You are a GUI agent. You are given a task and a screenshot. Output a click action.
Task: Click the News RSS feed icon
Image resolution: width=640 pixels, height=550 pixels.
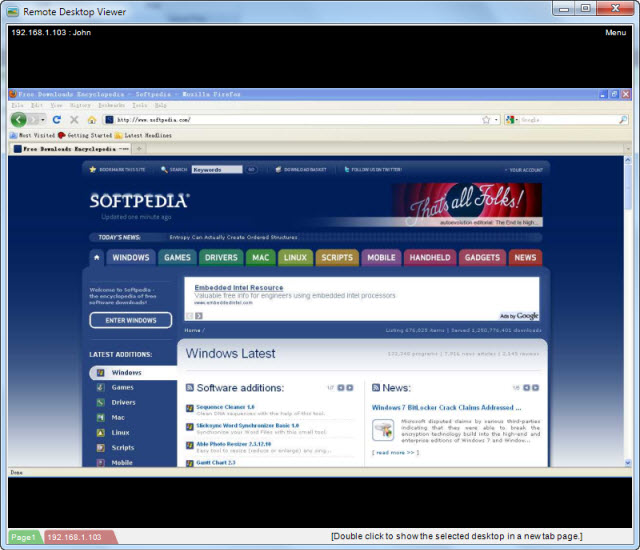[x=376, y=388]
